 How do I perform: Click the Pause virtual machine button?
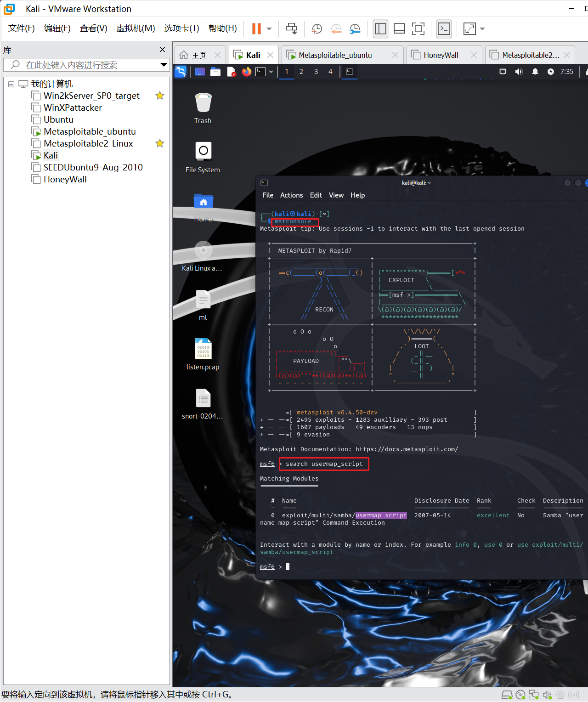click(x=256, y=28)
